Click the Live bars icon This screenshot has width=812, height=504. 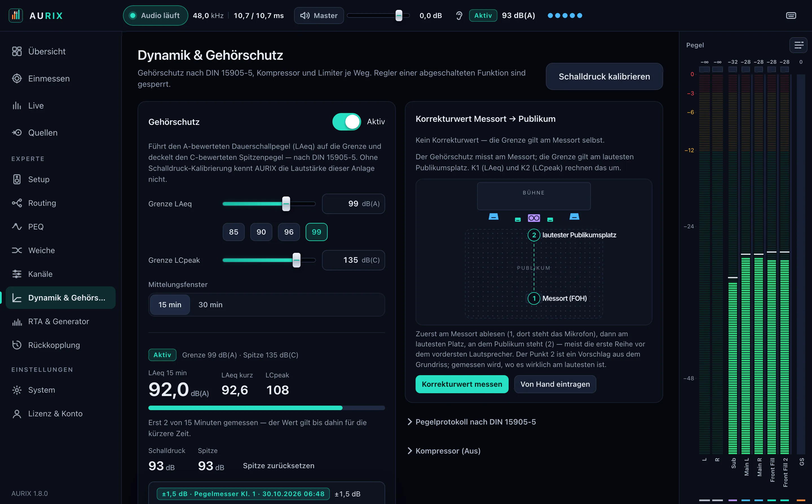(x=17, y=106)
